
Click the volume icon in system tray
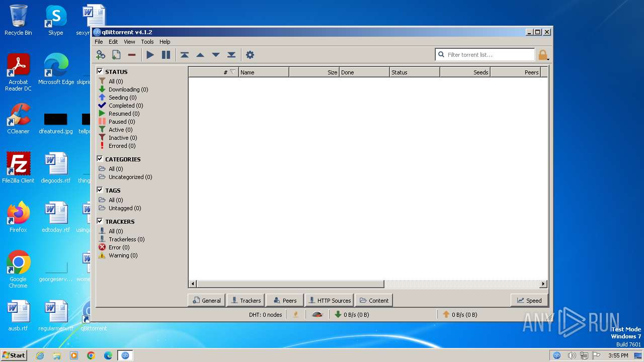coord(572,355)
